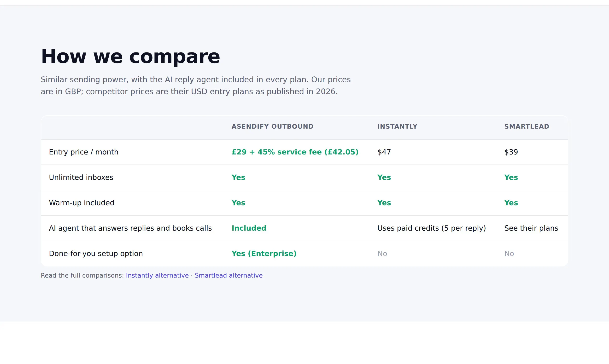Screen dimensions: 609x364
Task: Click the 'See their plans' cell
Action: (531, 228)
